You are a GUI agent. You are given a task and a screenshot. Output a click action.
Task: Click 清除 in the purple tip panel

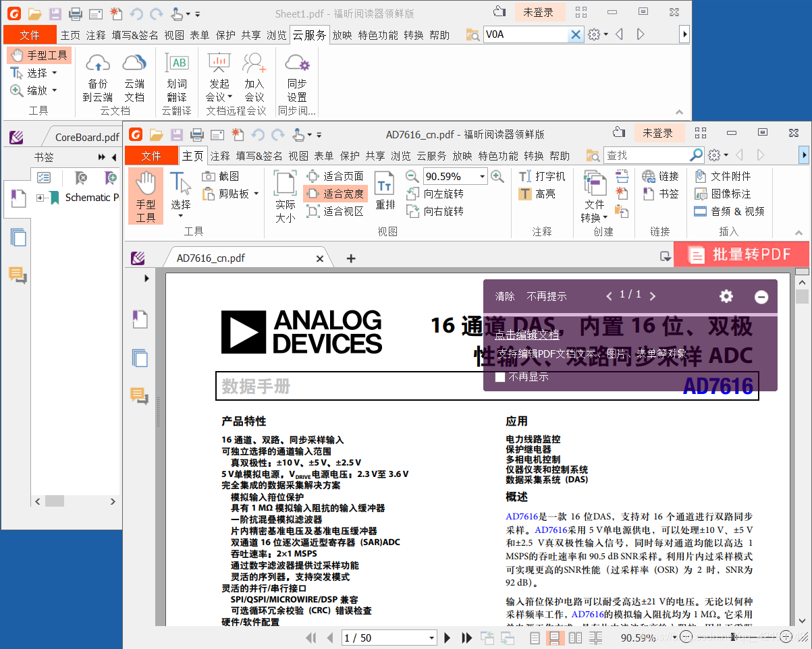pyautogui.click(x=505, y=296)
